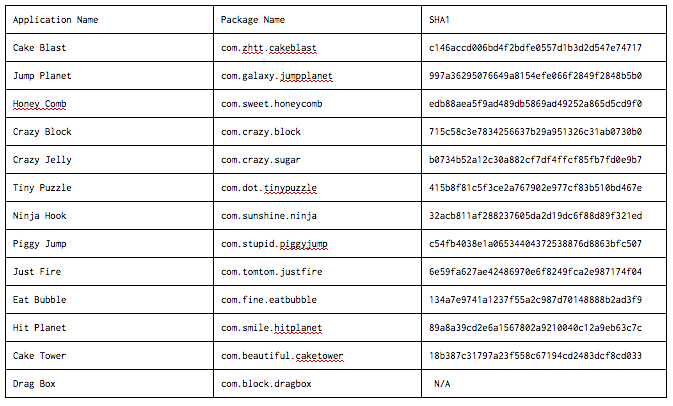Click the Application Name header cell

point(109,19)
